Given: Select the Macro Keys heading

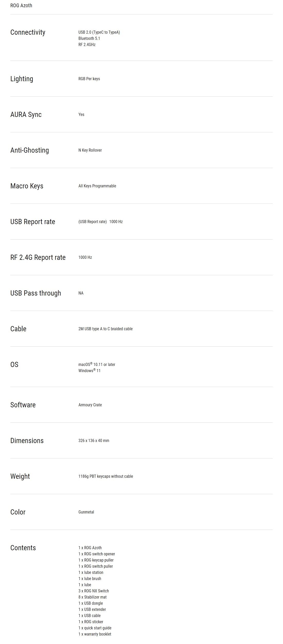Looking at the screenshot, I should [x=27, y=186].
